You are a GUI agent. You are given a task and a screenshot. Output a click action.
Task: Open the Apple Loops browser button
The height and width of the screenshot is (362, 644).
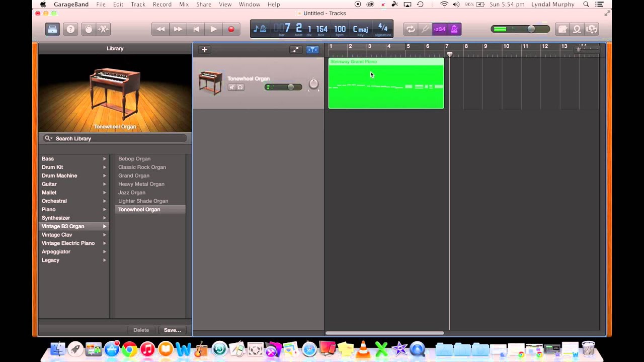(577, 29)
